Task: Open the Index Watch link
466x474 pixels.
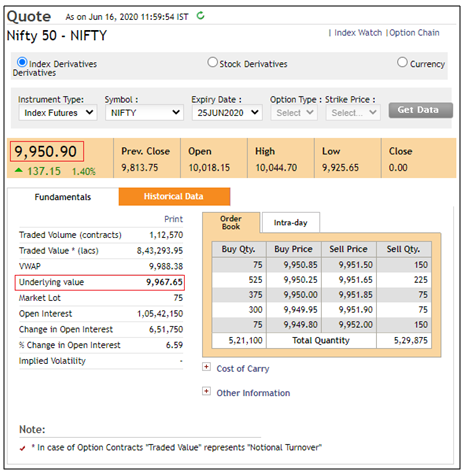Action: coord(358,33)
